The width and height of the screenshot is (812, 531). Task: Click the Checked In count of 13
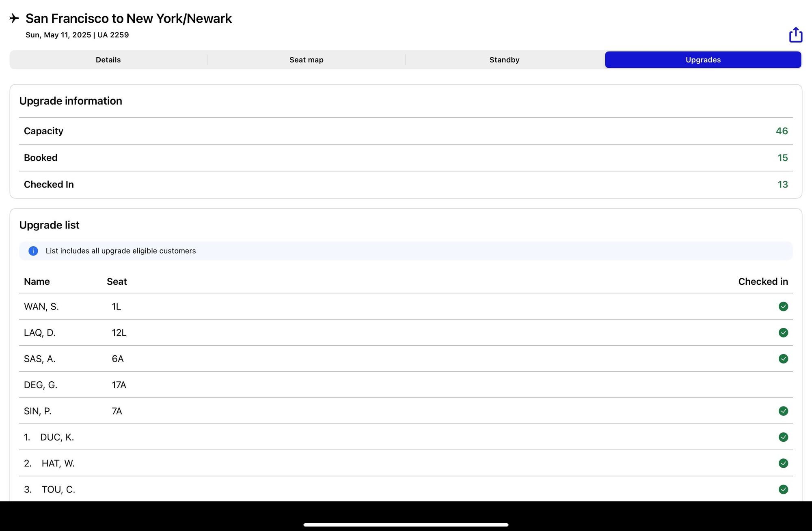(x=782, y=185)
